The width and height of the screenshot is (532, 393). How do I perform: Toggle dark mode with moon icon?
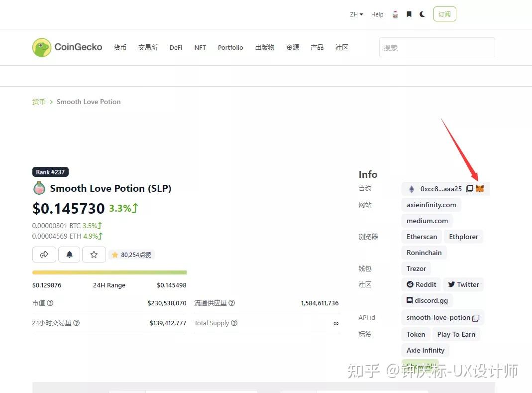tap(423, 14)
